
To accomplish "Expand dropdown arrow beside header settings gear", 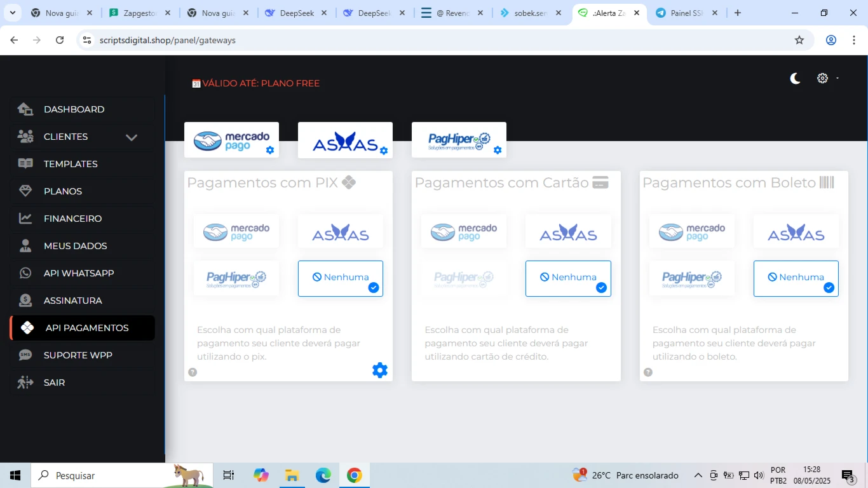I will (x=837, y=78).
